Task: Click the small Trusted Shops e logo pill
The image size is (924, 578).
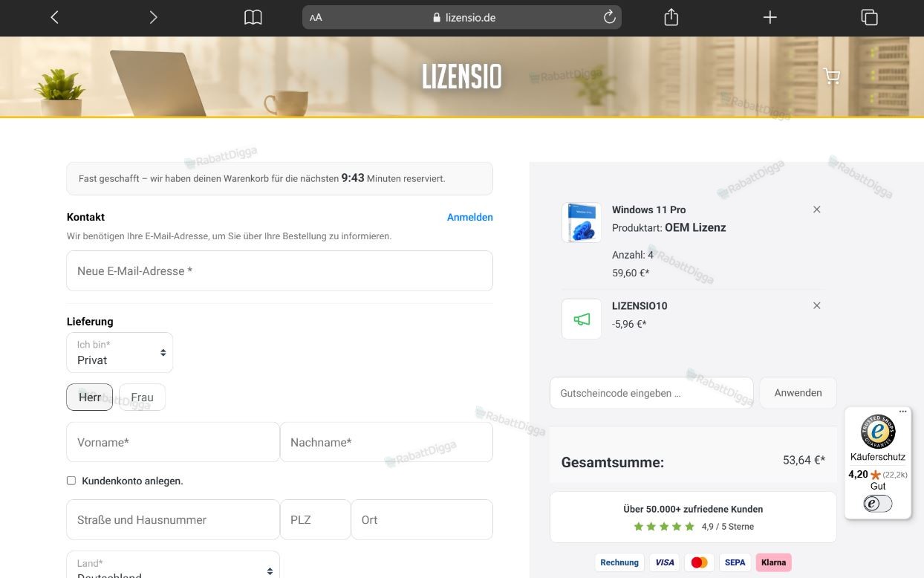Action: [x=878, y=504]
